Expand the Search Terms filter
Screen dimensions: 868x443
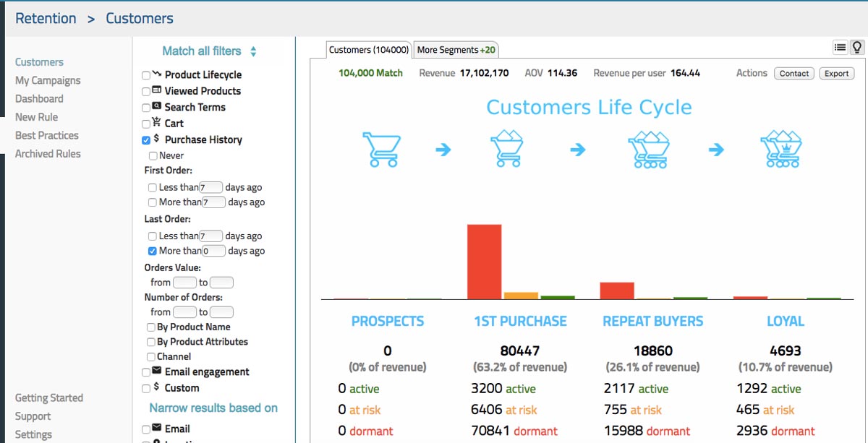[195, 107]
